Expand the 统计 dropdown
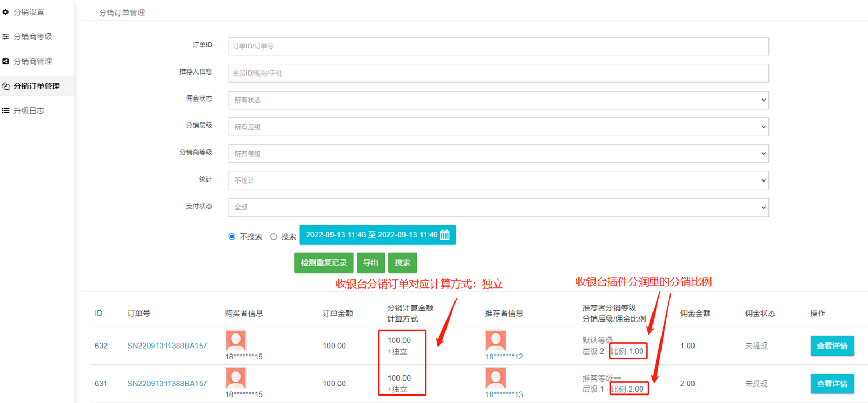Image resolution: width=868 pixels, height=403 pixels. coord(498,180)
